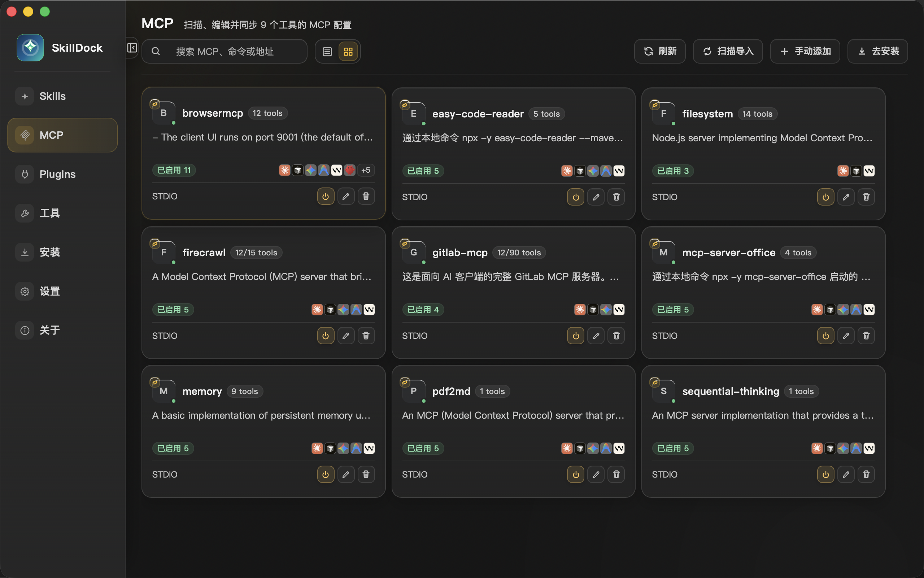Toggle power for filesystem server
Screen dimensions: 924x578
825,197
